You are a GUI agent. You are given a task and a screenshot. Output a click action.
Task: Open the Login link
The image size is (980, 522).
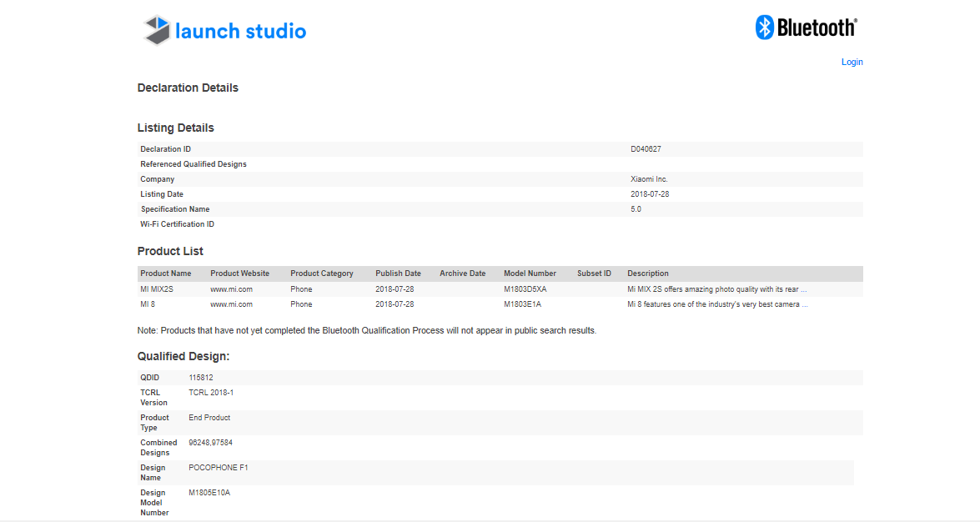852,62
